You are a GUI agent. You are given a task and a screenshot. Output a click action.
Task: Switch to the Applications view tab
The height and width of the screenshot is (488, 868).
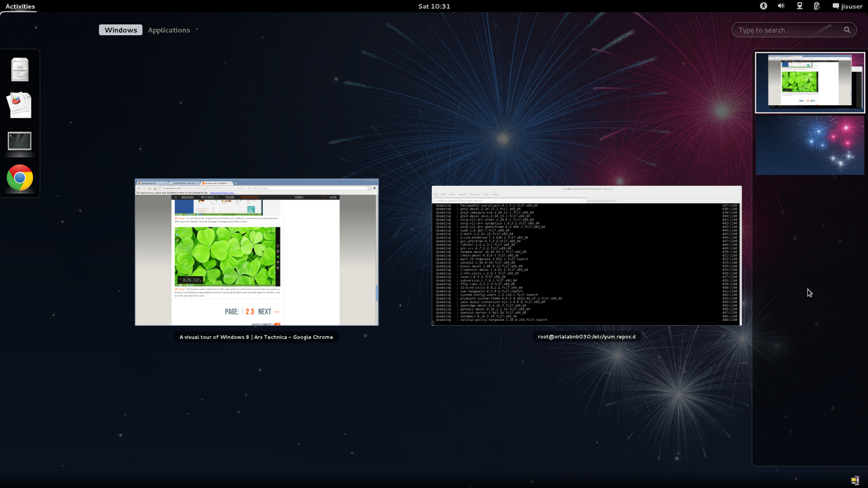click(169, 30)
